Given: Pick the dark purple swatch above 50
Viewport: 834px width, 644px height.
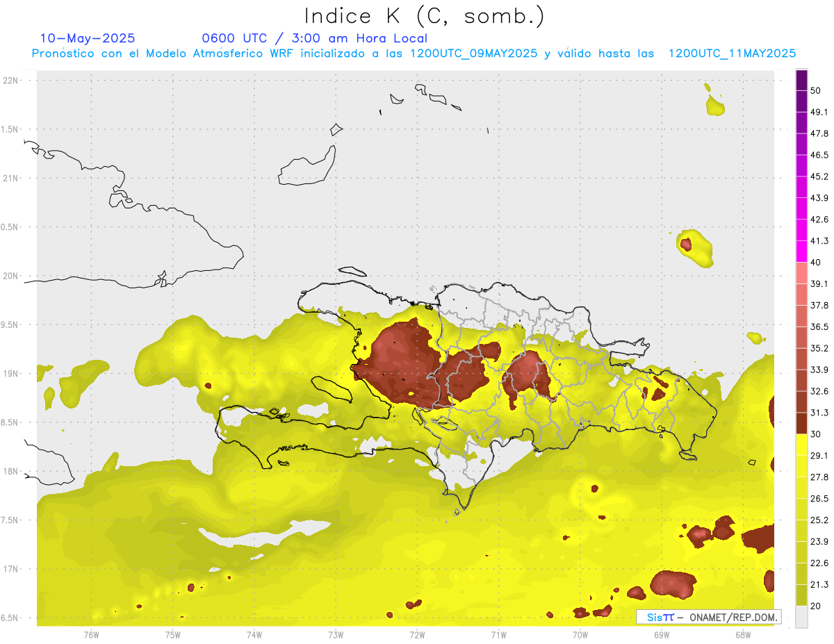Looking at the screenshot, I should click(801, 81).
